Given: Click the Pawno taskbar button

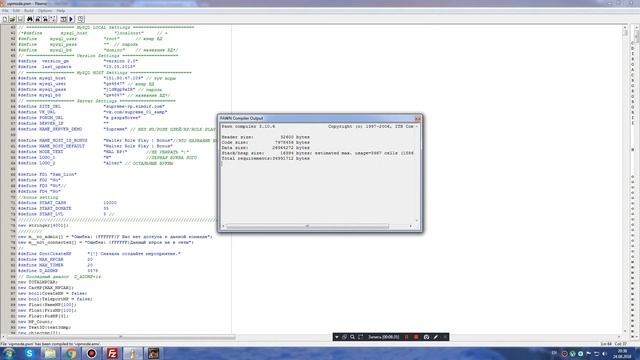Looking at the screenshot, I should tap(133, 353).
